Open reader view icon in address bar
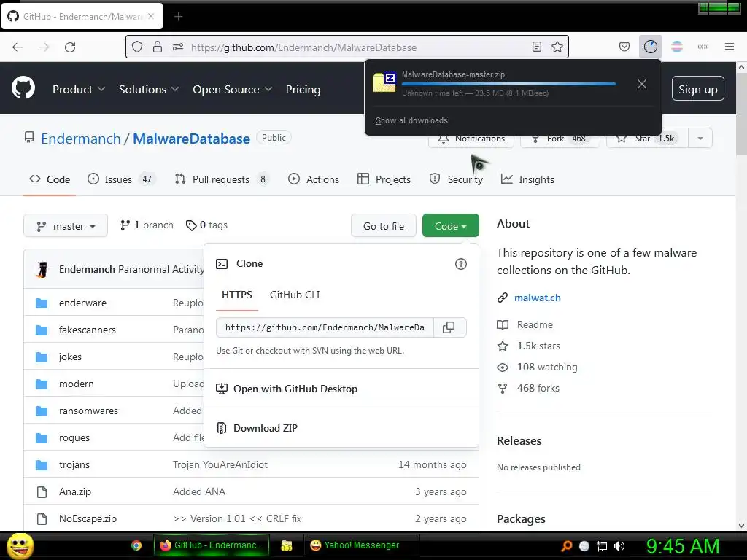The height and width of the screenshot is (560, 747). [536, 47]
